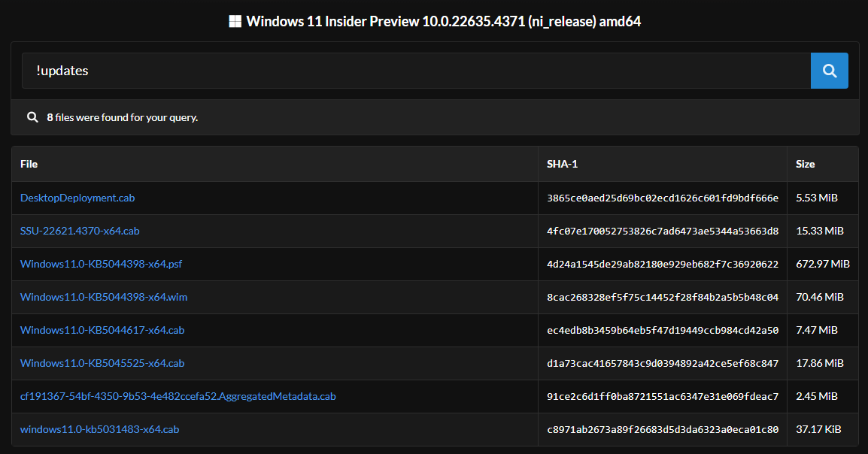Select the SHA-1 hash starting with c8971ab267
This screenshot has width=868, height=454.
coord(663,430)
